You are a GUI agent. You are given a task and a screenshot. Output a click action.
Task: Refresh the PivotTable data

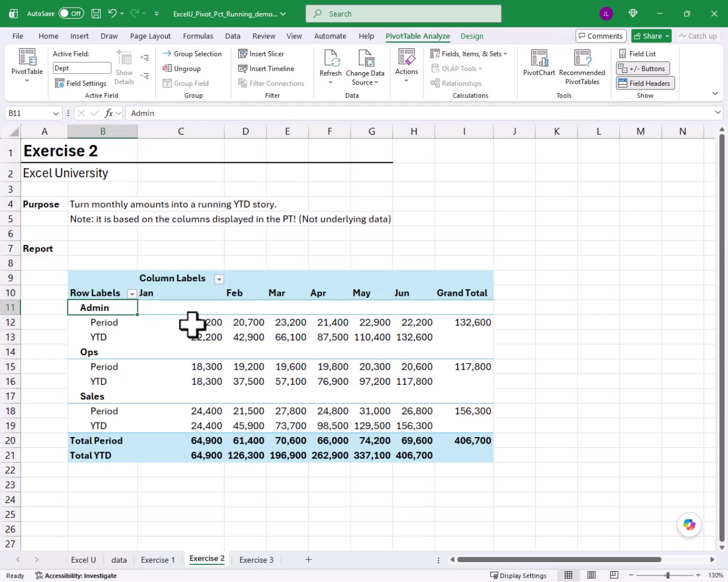pos(331,67)
